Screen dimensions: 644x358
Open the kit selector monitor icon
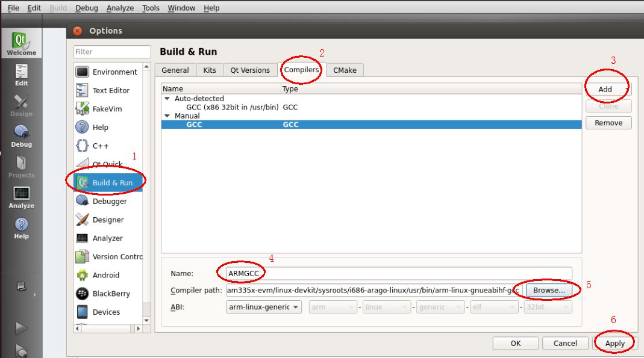tap(21, 286)
